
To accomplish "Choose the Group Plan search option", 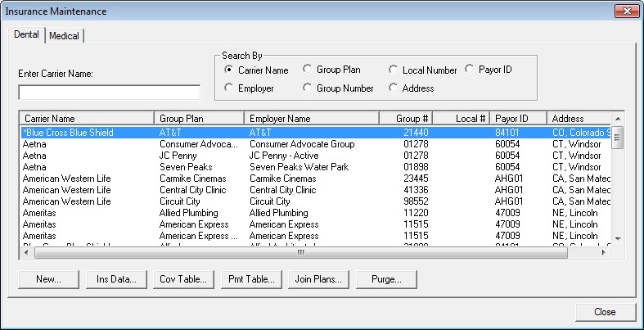I will 308,70.
